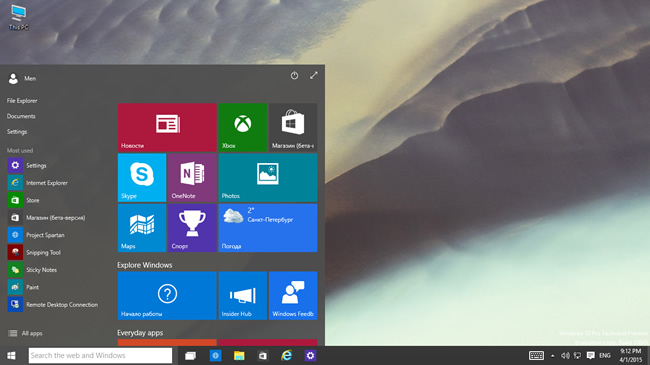Viewport: 650px width, 365px height.
Task: Launch Project Spartan from taskbar
Action: (216, 356)
